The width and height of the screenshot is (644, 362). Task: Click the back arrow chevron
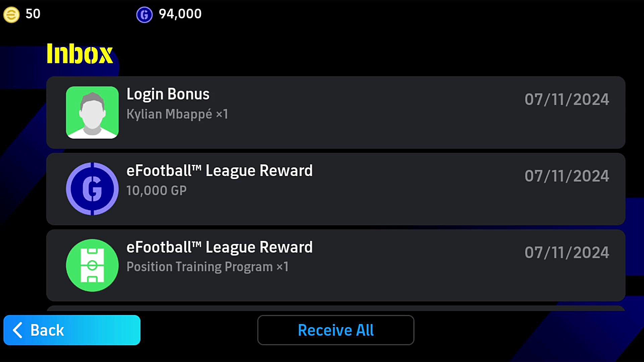tap(18, 330)
